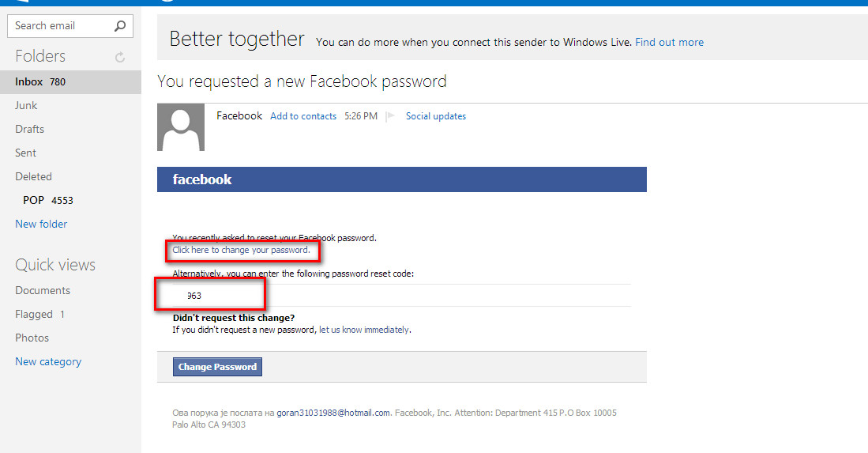Open the POP subfolder
868x453 pixels.
coord(34,200)
